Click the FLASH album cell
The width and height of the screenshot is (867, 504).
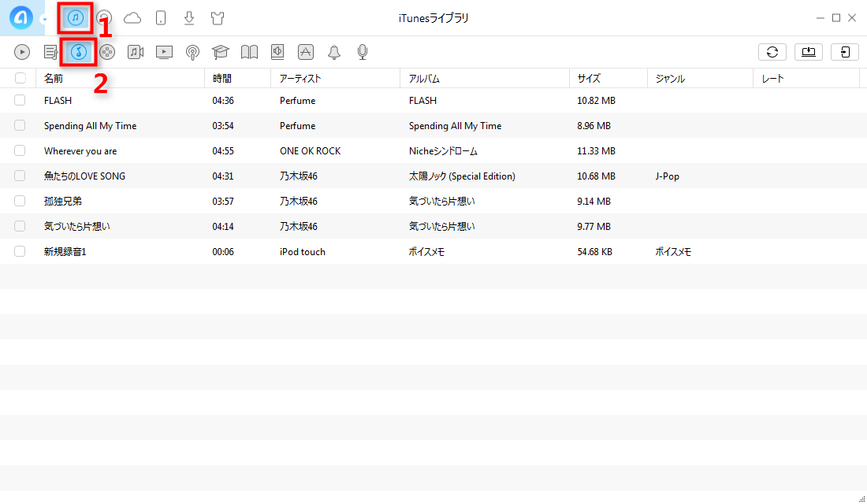pyautogui.click(x=423, y=101)
